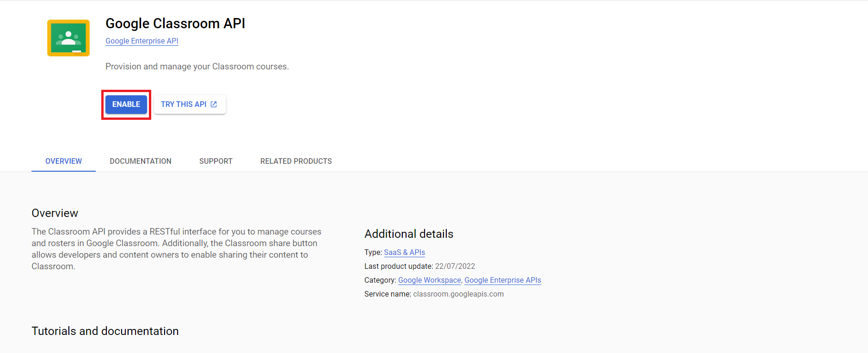Image resolution: width=868 pixels, height=353 pixels.
Task: Go to the RELATED PRODUCTS tab
Action: coord(296,161)
